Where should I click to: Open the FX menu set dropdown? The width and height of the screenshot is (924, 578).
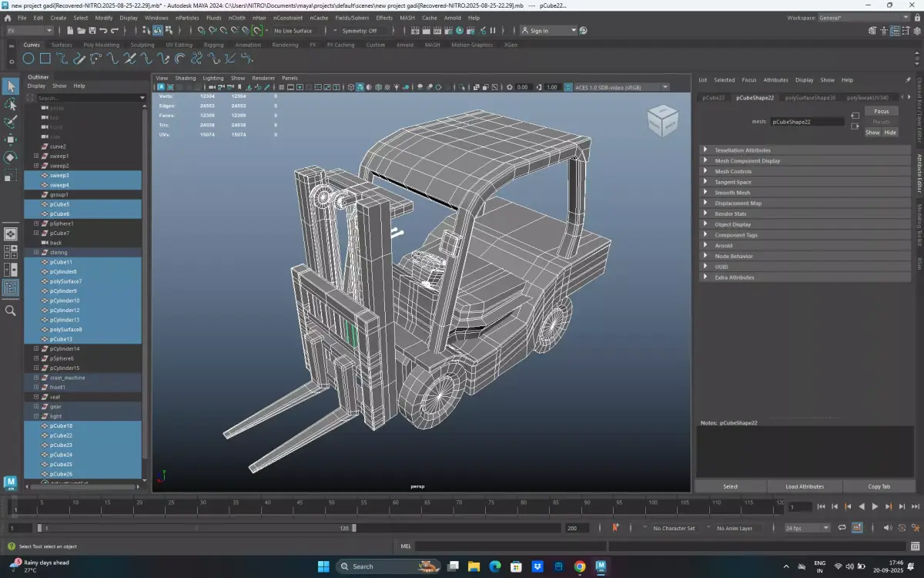tap(29, 31)
